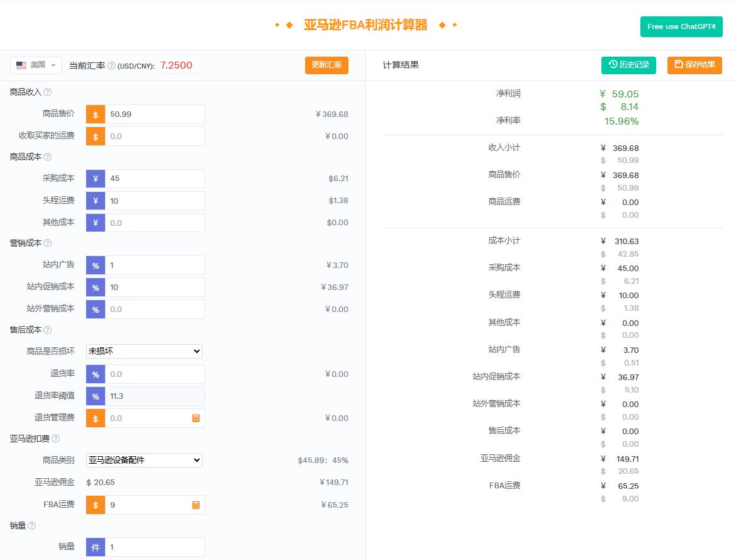Image resolution: width=736 pixels, height=560 pixels.
Task: Click percent icon of 站内广告
Action: click(x=95, y=266)
